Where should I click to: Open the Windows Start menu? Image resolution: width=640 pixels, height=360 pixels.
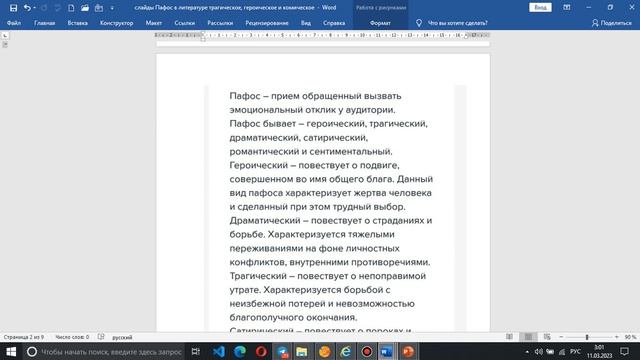tap(11, 351)
